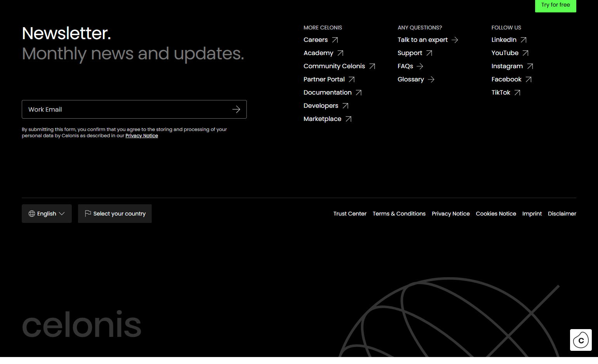Click the flag icon in country selector
The width and height of the screenshot is (598, 364).
tap(88, 213)
